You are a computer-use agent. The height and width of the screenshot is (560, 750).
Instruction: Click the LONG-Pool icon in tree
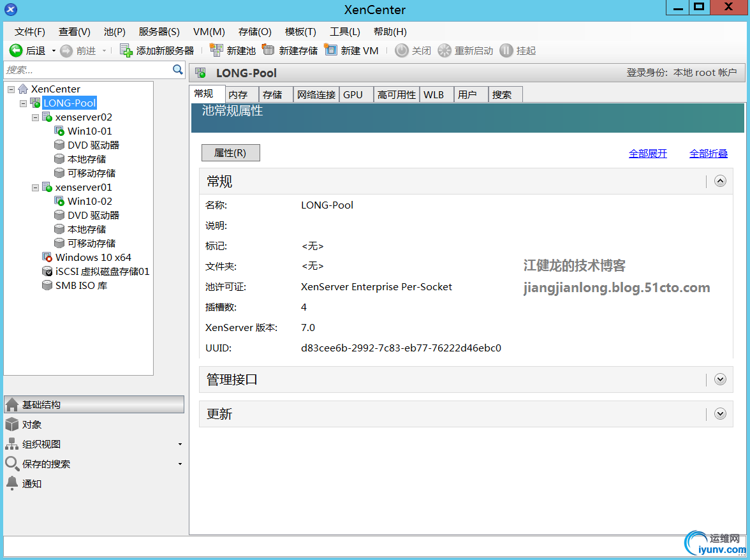[x=35, y=103]
